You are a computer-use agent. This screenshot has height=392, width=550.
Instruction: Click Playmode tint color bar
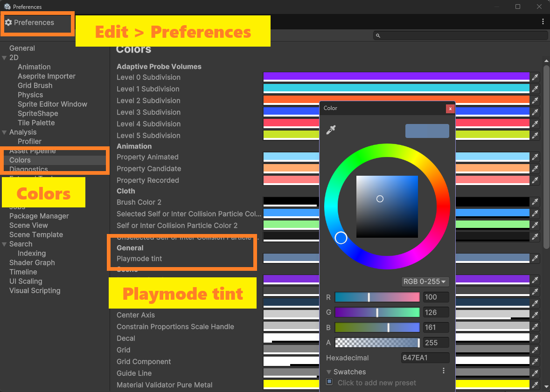396,258
